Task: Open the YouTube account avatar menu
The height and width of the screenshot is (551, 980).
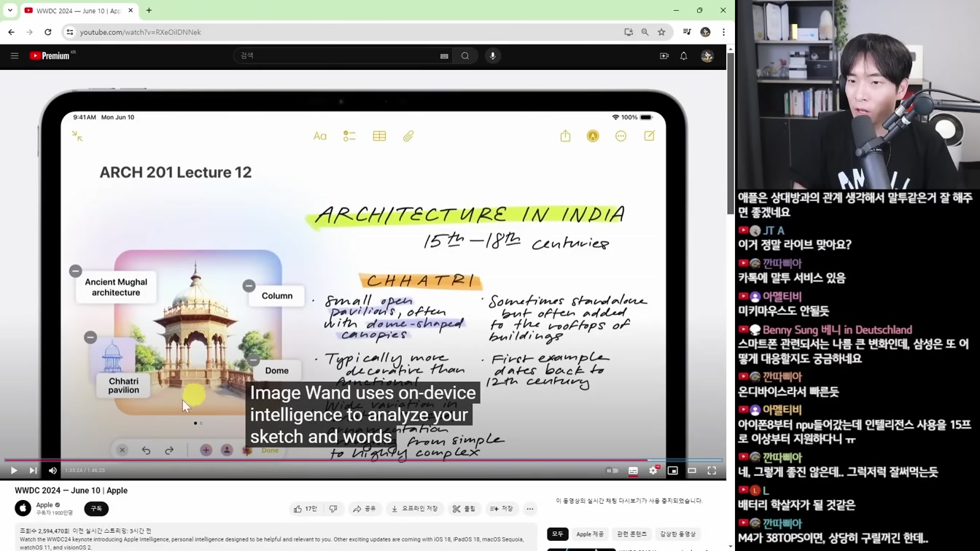Action: 707,56
